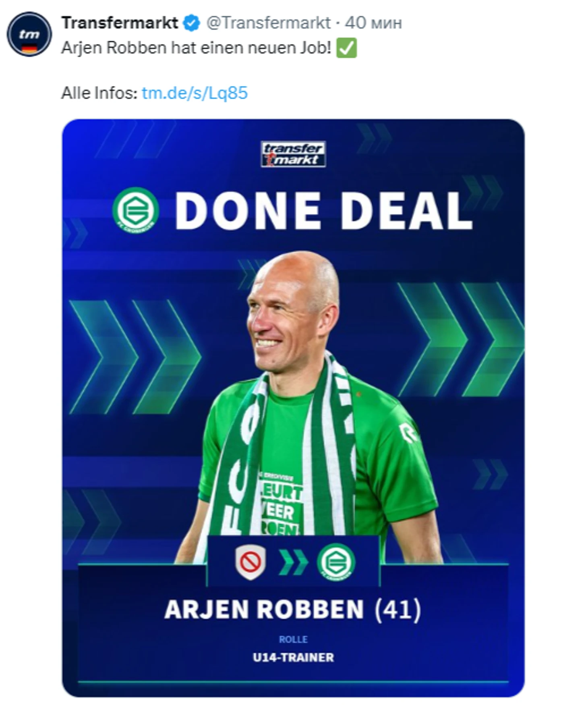Click the FC Groningen crest beside DONE DEAL

[135, 211]
